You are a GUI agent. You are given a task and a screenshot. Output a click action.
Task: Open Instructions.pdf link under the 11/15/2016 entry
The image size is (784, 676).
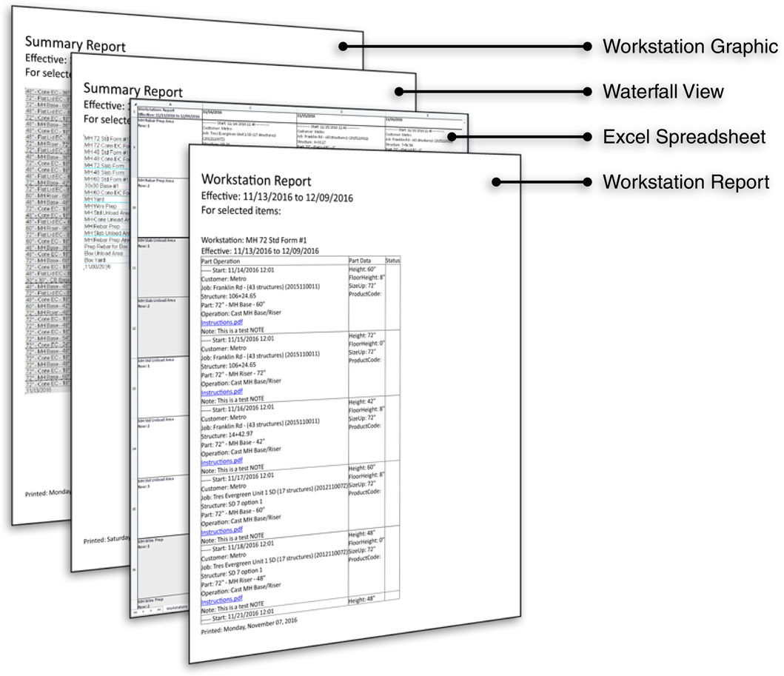click(x=221, y=392)
